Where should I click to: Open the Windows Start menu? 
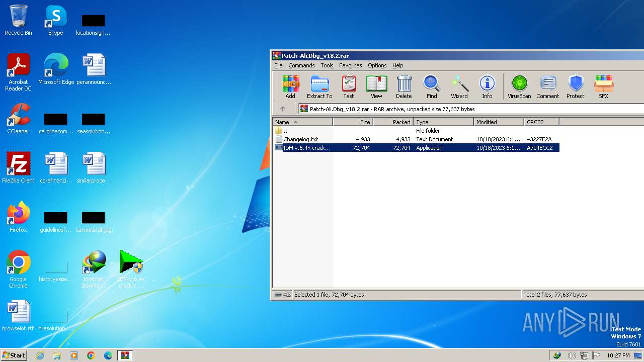coord(14,355)
